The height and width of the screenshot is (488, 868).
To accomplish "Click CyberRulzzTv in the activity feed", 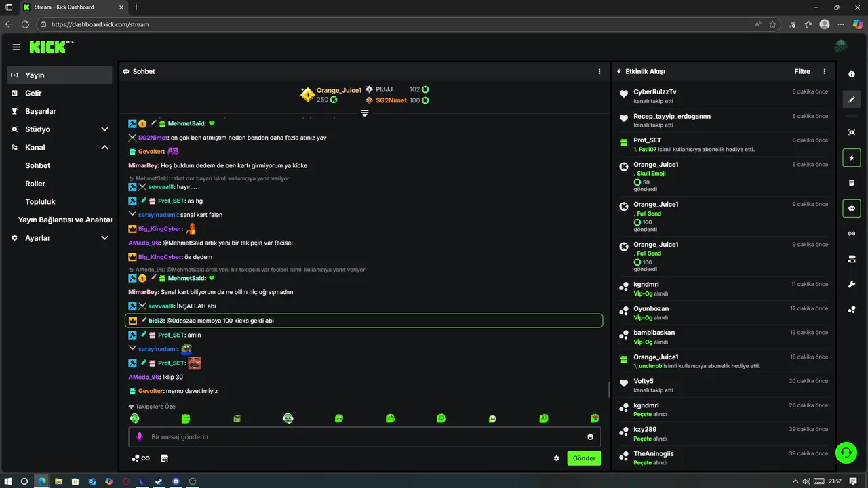I will pyautogui.click(x=655, y=92).
